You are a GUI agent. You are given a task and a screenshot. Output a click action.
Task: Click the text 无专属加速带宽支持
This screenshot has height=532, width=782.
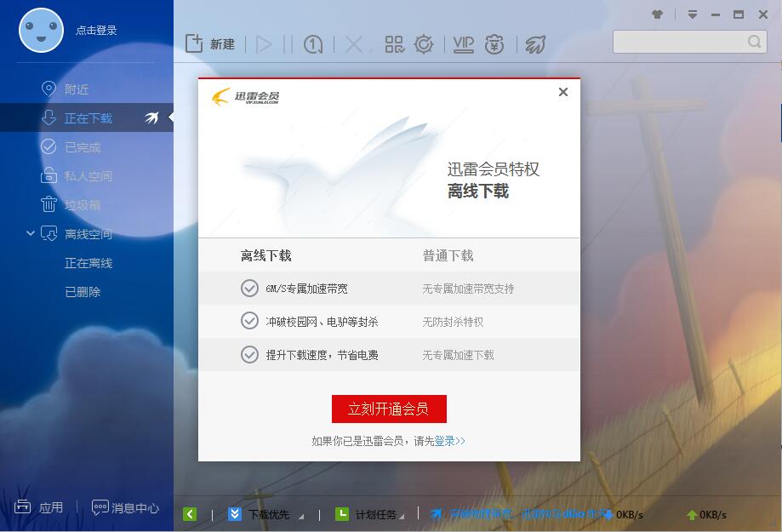pyautogui.click(x=468, y=289)
